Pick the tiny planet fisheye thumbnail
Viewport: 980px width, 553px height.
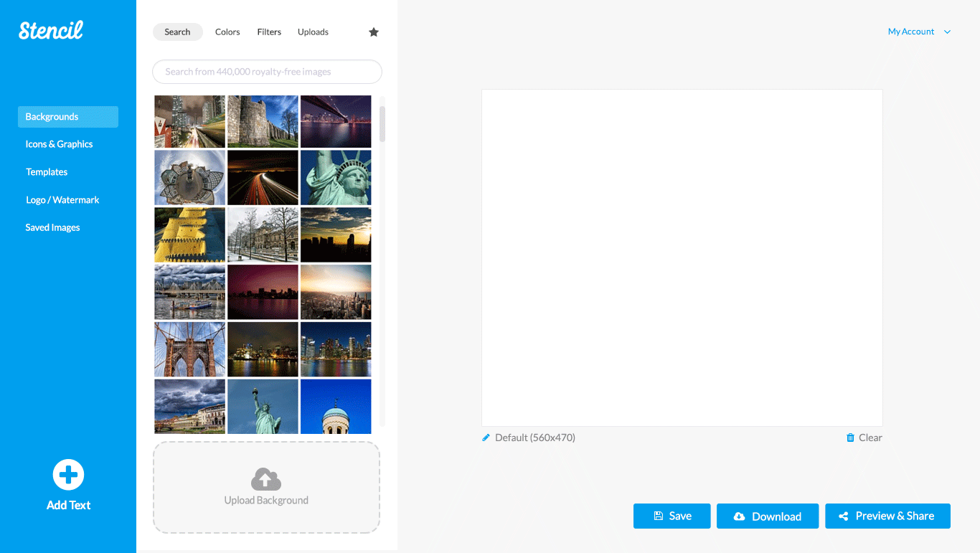[189, 177]
